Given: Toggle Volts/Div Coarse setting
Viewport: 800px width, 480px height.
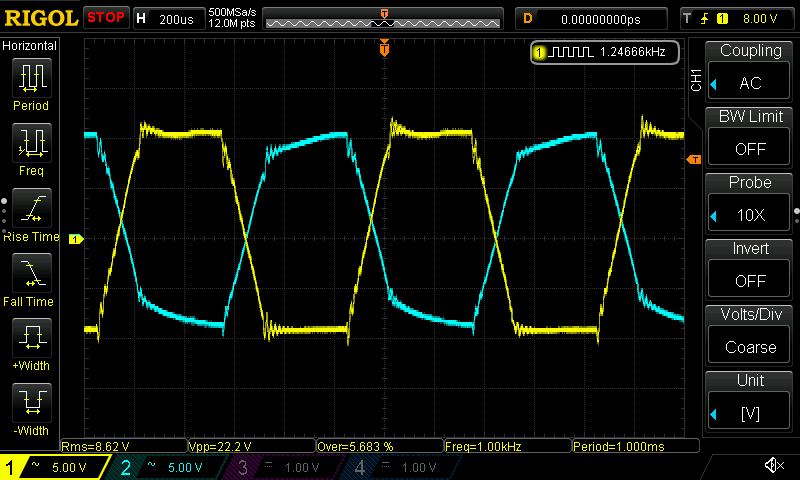Looking at the screenshot, I should pos(750,334).
